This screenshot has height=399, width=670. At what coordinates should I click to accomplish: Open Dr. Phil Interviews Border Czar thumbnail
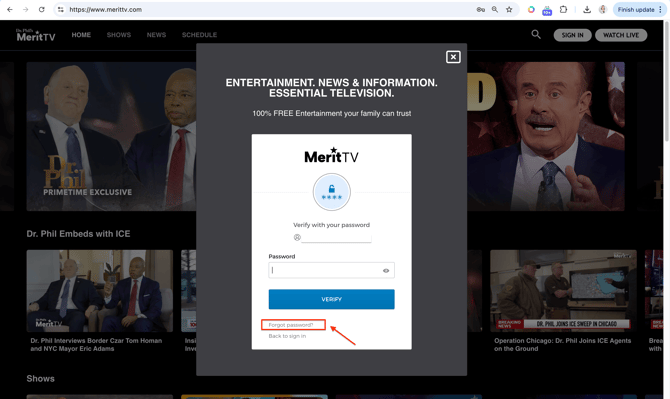tap(100, 291)
